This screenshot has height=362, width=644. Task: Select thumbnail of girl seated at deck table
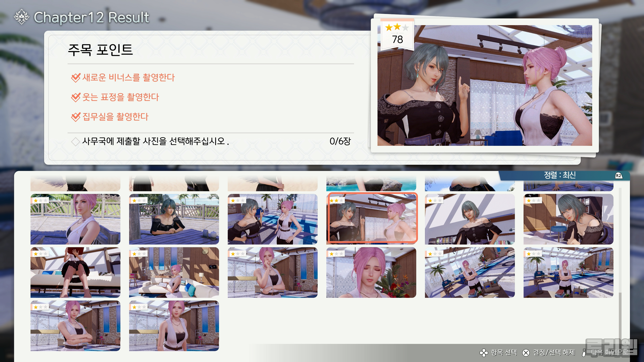coord(174,219)
